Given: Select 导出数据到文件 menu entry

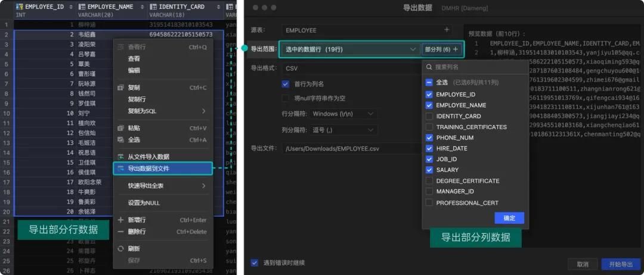Looking at the screenshot, I should click(x=163, y=168).
